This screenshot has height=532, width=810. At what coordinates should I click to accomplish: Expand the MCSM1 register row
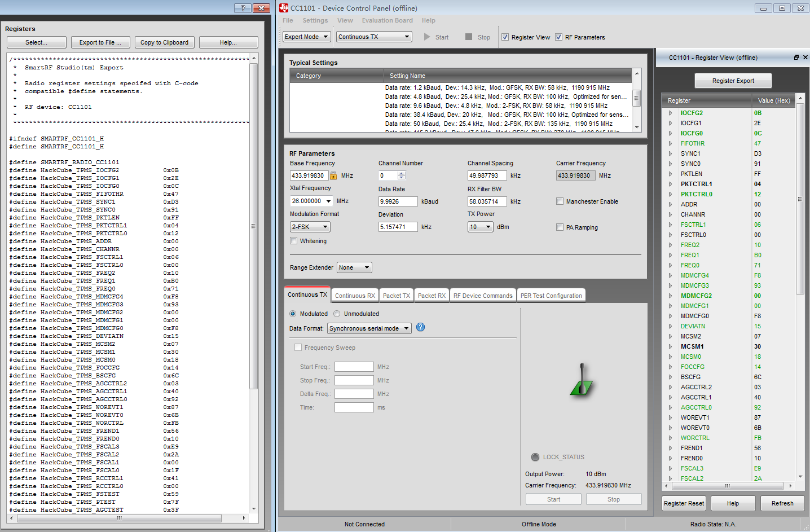click(x=670, y=346)
